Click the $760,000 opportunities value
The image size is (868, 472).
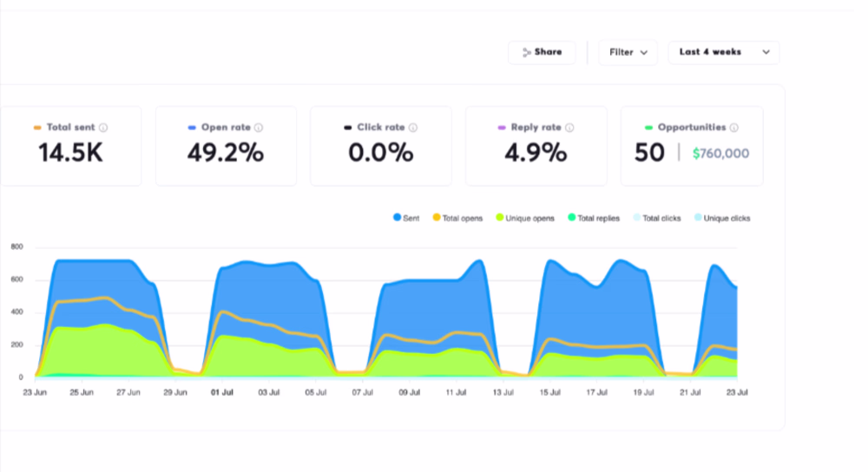[720, 154]
